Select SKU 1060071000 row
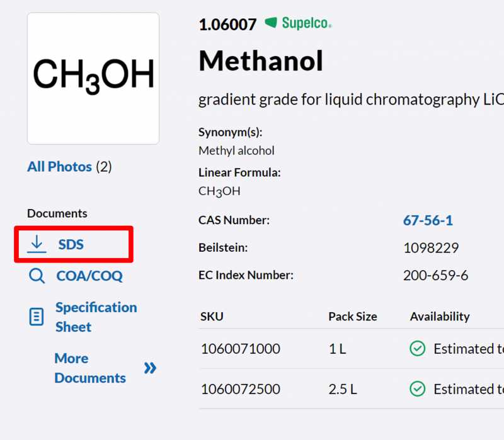The image size is (504, 440). tap(240, 349)
